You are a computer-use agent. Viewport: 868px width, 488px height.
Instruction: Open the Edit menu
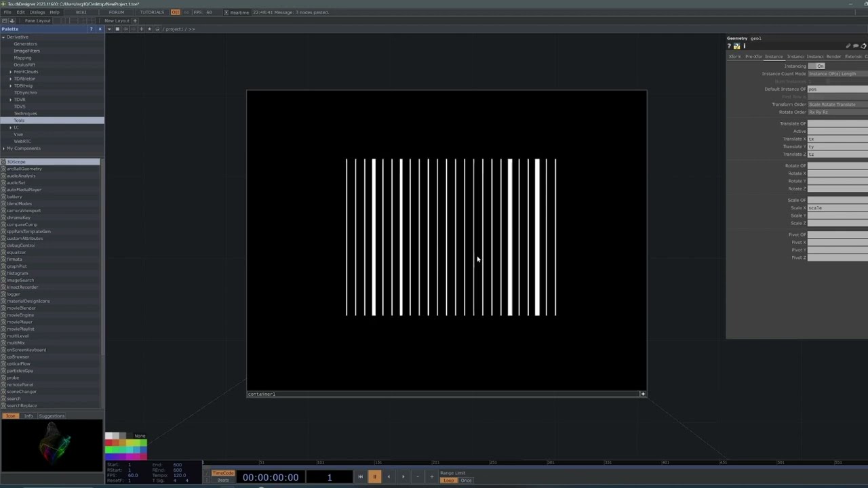tap(20, 12)
